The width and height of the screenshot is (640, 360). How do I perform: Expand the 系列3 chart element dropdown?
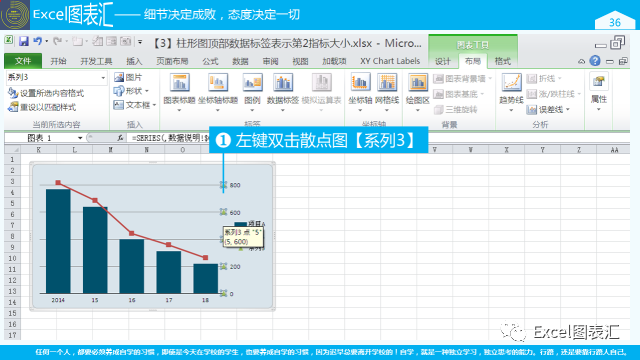[103, 78]
